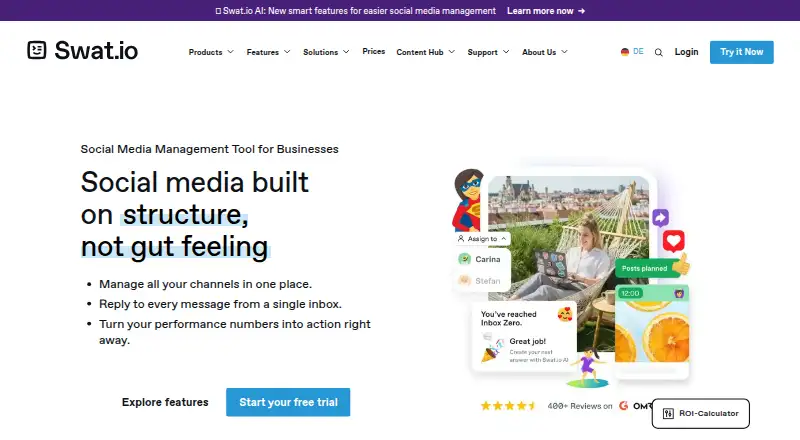800x440 pixels.
Task: Expand the Features dropdown menu
Action: coord(268,52)
